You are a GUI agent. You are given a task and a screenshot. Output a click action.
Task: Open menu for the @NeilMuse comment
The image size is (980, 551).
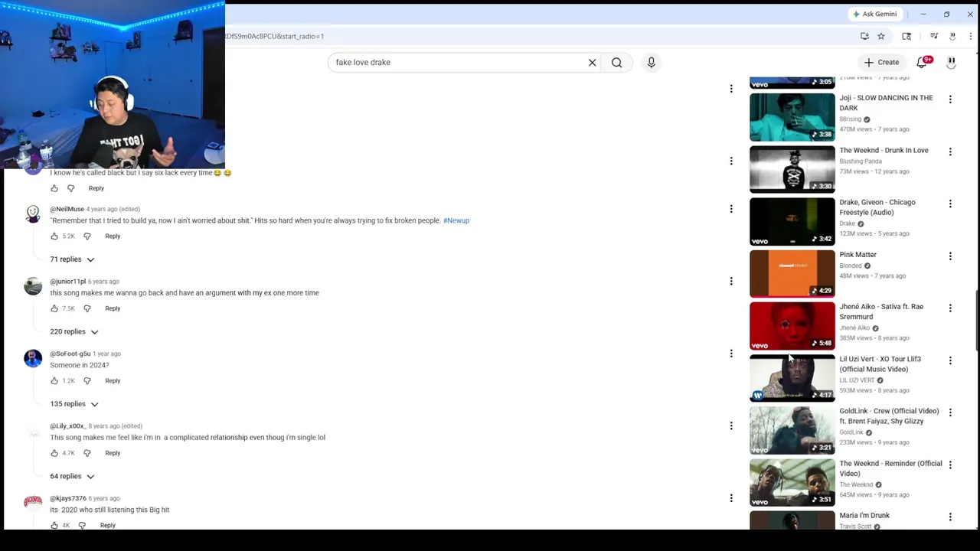731,209
